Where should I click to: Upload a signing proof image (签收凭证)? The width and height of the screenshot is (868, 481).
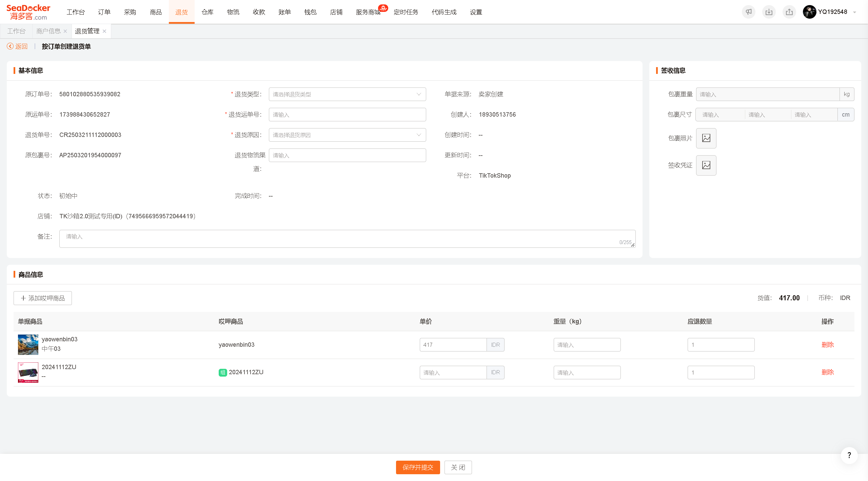tap(706, 165)
